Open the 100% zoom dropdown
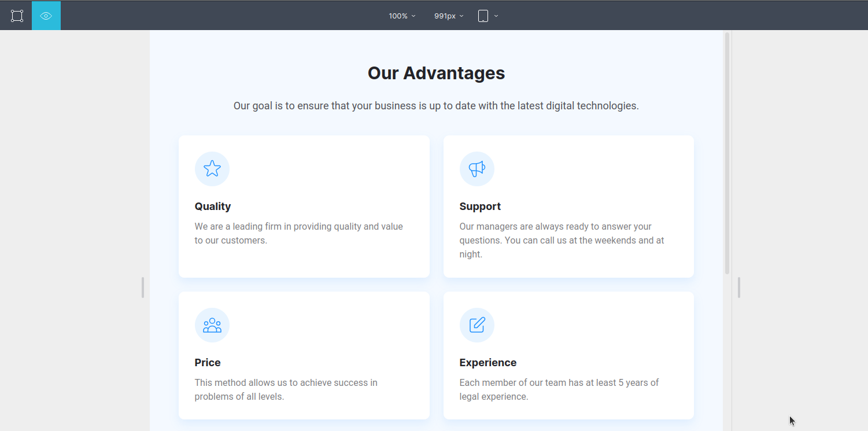 pyautogui.click(x=402, y=16)
